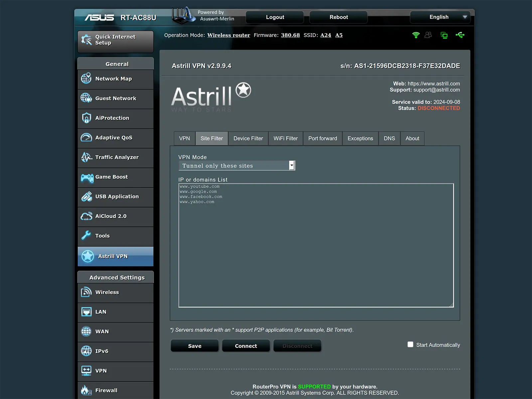This screenshot has width=532, height=399.
Task: Open the VPN Mode dropdown
Action: pos(237,166)
